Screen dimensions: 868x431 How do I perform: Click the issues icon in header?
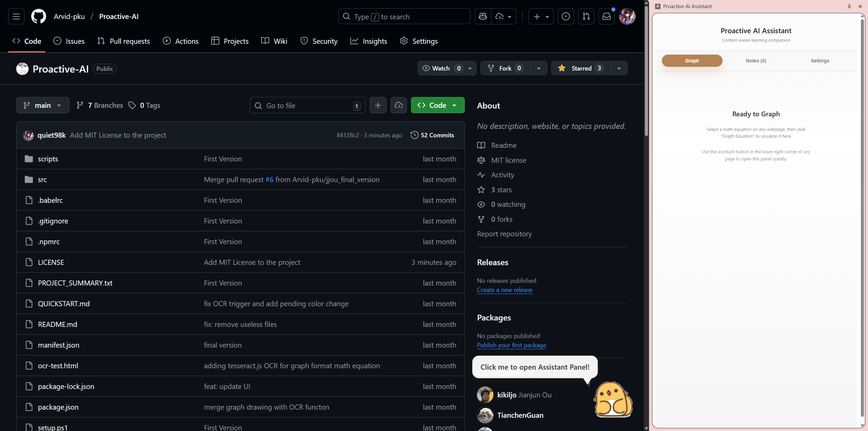[x=566, y=16]
